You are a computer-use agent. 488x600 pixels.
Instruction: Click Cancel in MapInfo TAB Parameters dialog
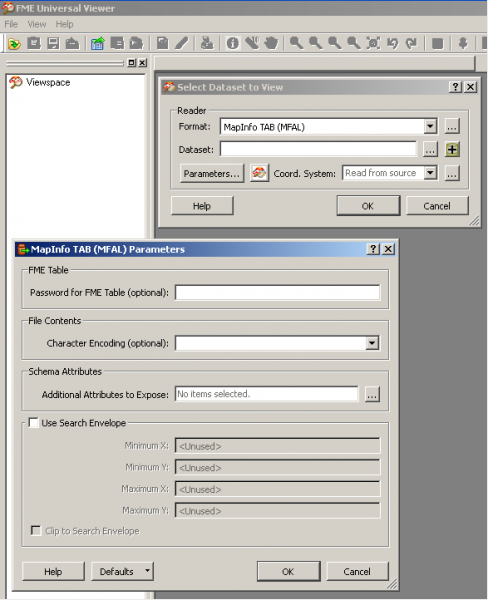(357, 571)
